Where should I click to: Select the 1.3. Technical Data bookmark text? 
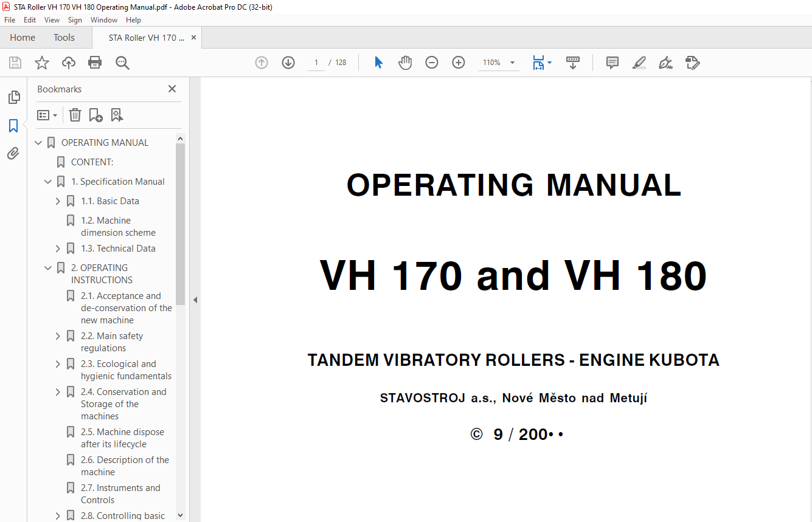tap(118, 249)
